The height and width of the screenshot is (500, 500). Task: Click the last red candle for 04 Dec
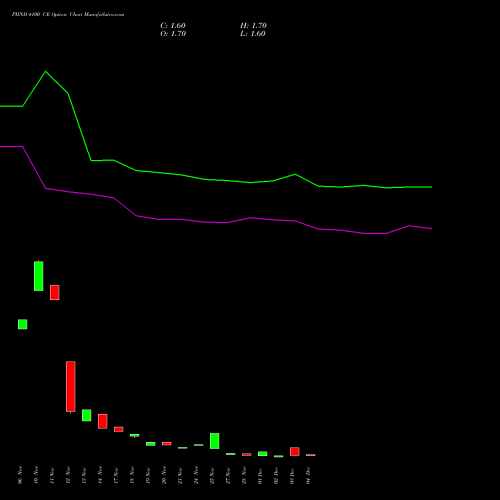coord(311,455)
